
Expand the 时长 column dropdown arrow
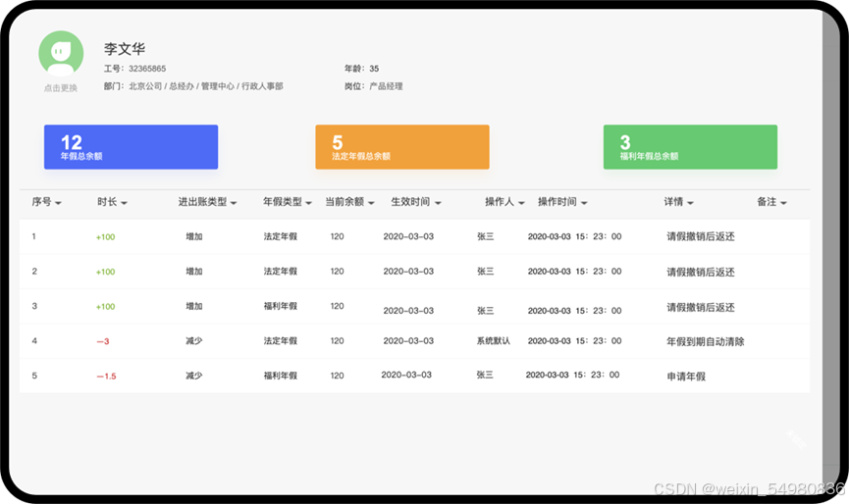124,203
